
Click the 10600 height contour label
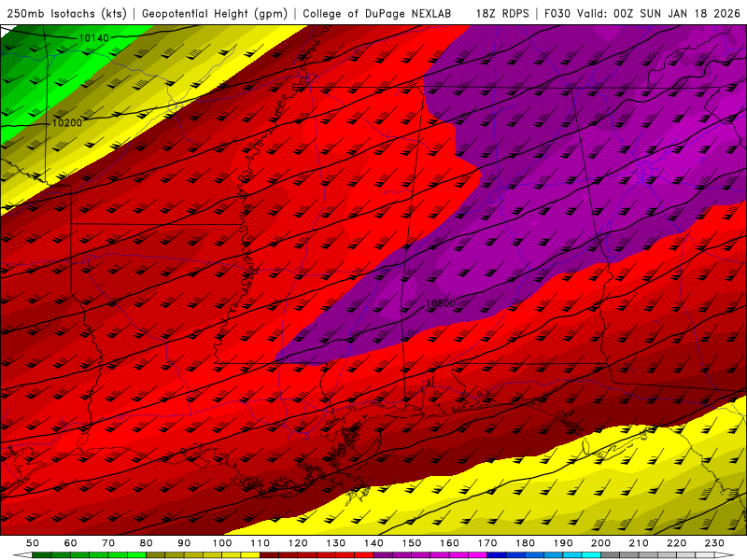click(441, 302)
